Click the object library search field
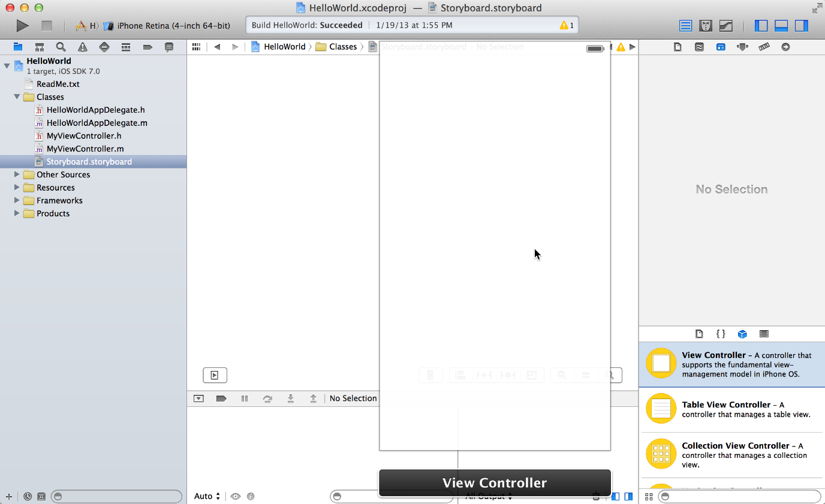 [x=739, y=496]
